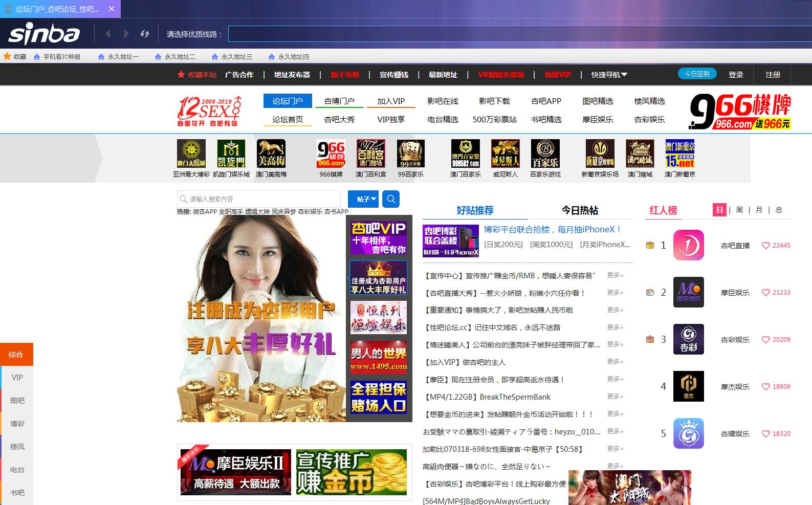Go back with the browser back arrow
Image resolution: width=812 pixels, height=505 pixels.
[x=107, y=34]
